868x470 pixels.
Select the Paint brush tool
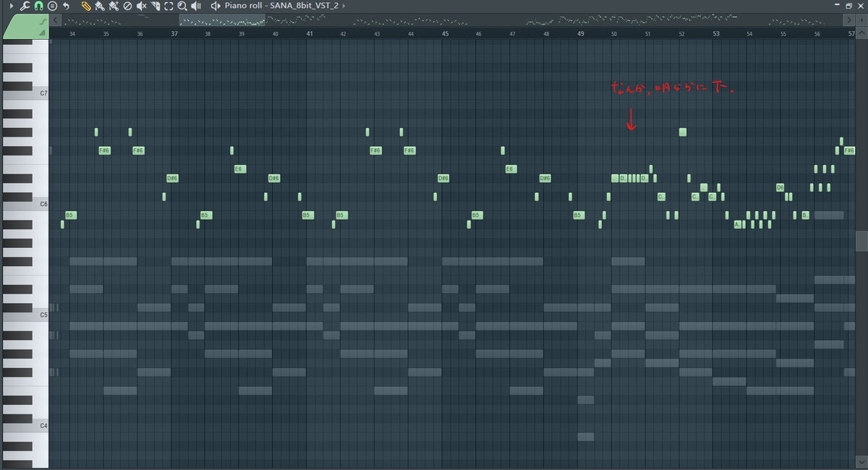tap(99, 6)
